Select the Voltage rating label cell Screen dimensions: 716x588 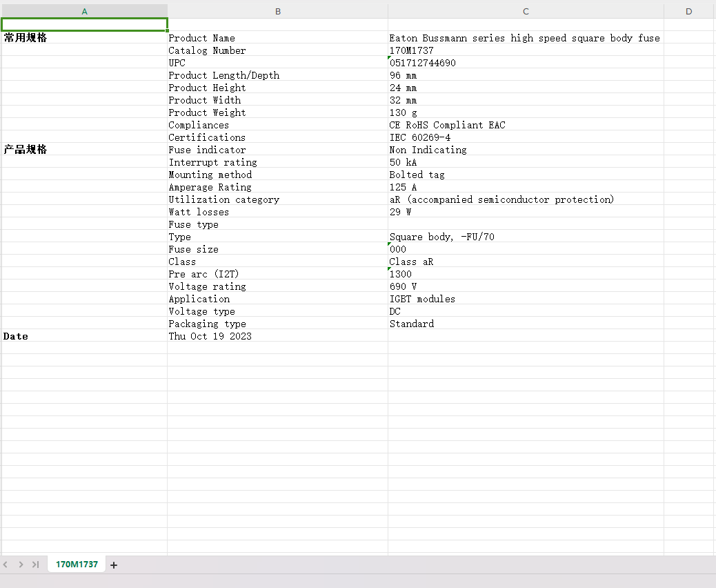pos(277,286)
